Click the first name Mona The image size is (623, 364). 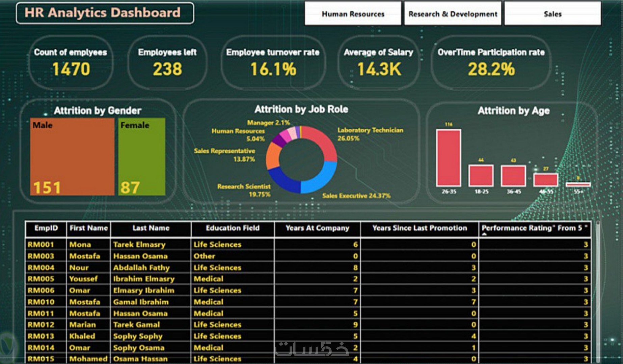coord(80,245)
